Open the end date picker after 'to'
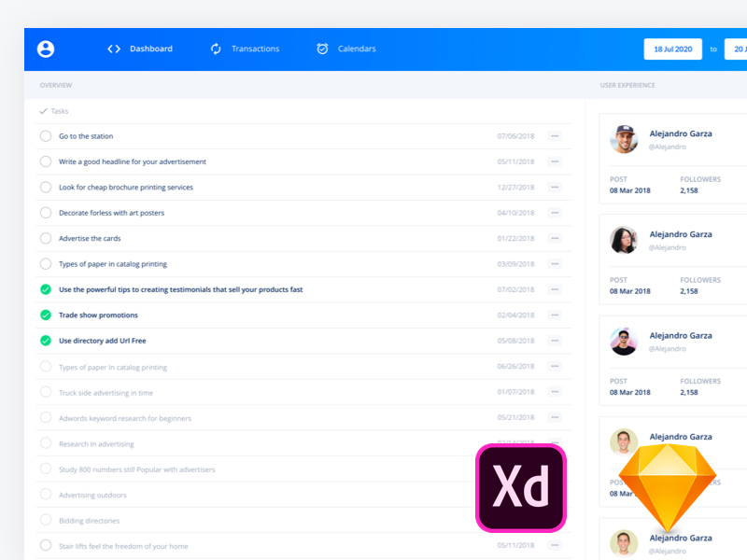The width and height of the screenshot is (747, 560). click(739, 49)
